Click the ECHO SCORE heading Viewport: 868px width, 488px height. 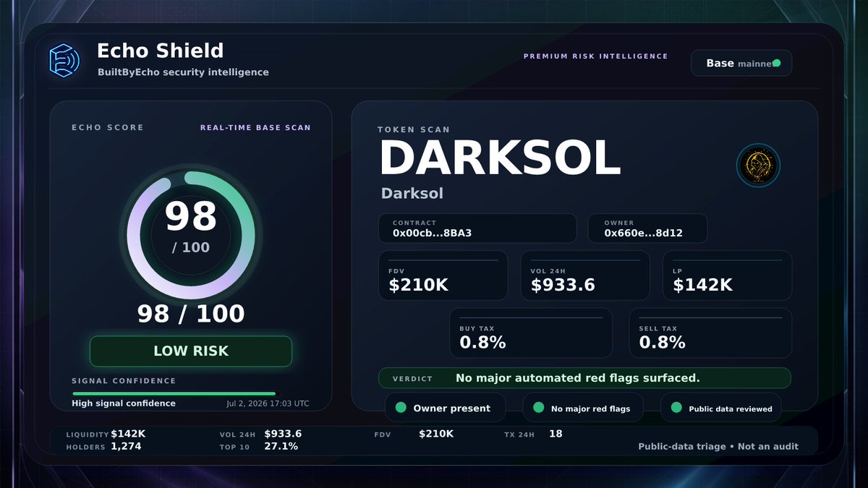pos(108,128)
